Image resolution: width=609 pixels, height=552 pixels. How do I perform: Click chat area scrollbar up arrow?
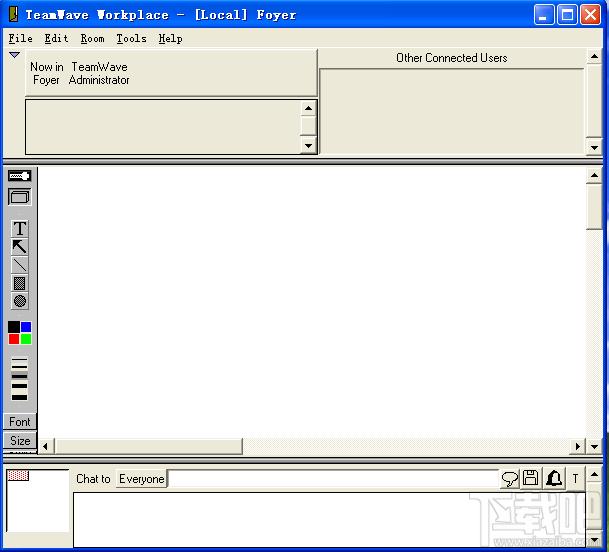594,475
